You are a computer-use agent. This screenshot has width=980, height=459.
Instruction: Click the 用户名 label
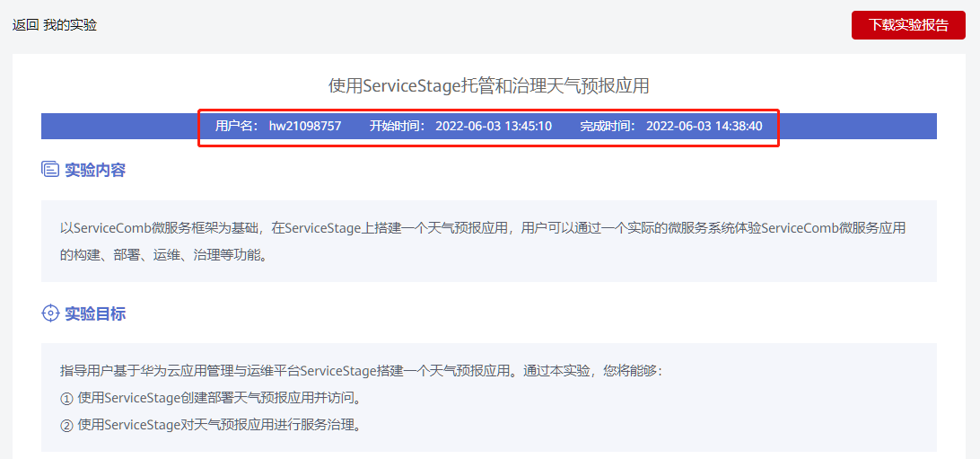[x=237, y=127]
